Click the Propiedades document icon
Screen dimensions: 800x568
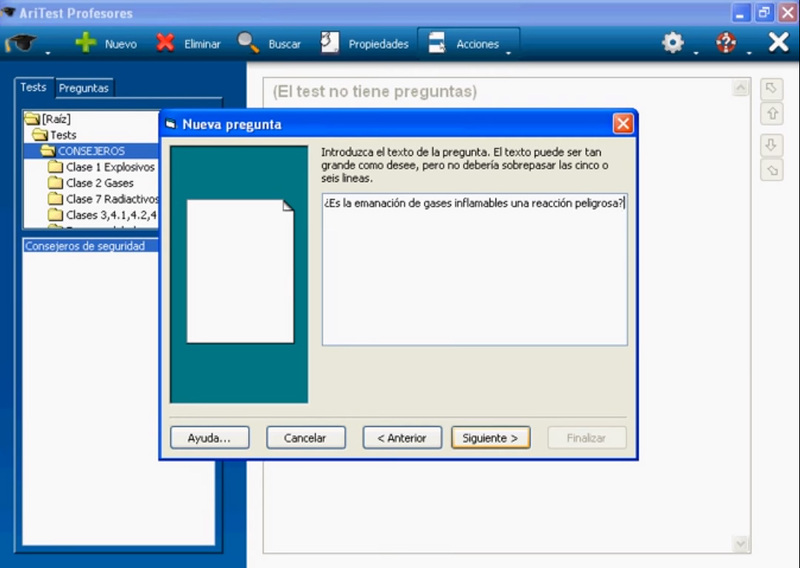330,43
